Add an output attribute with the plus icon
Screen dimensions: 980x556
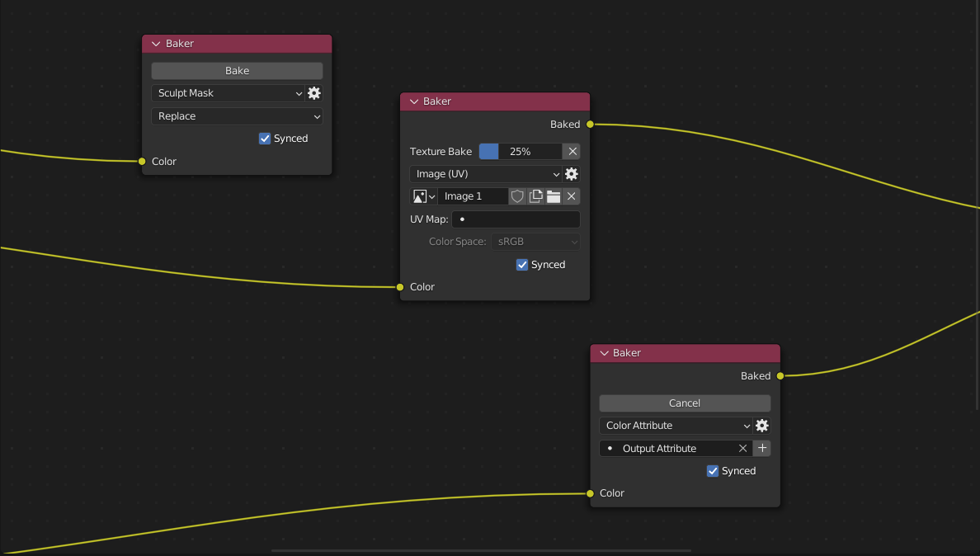761,448
